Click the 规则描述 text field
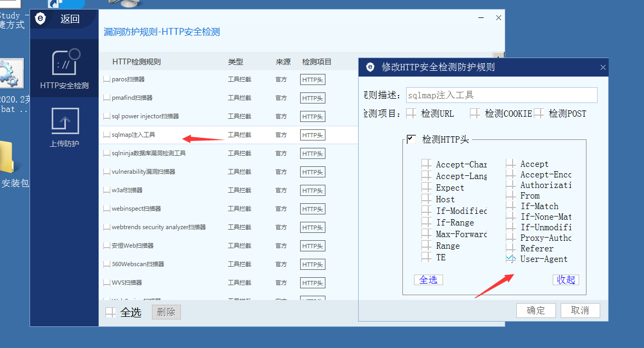 (x=501, y=95)
